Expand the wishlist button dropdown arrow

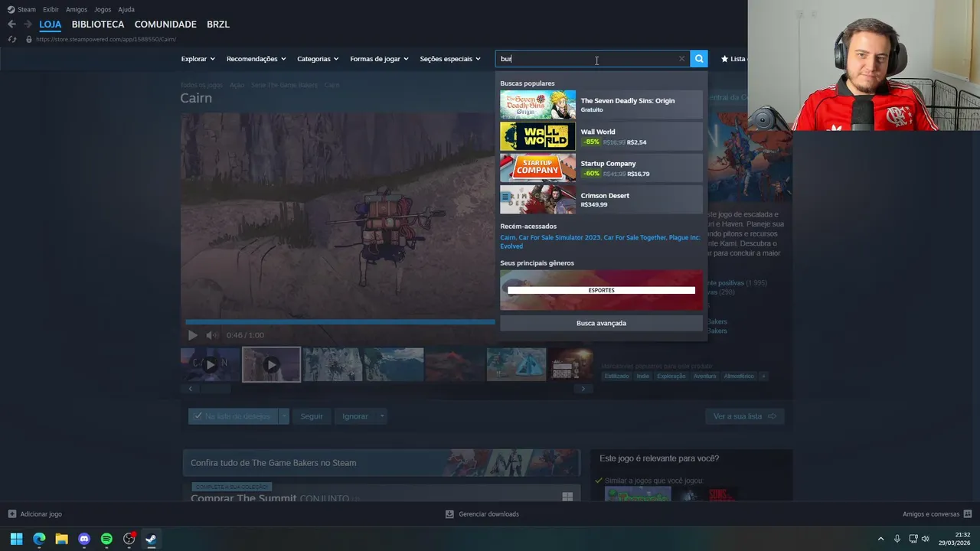coord(284,416)
